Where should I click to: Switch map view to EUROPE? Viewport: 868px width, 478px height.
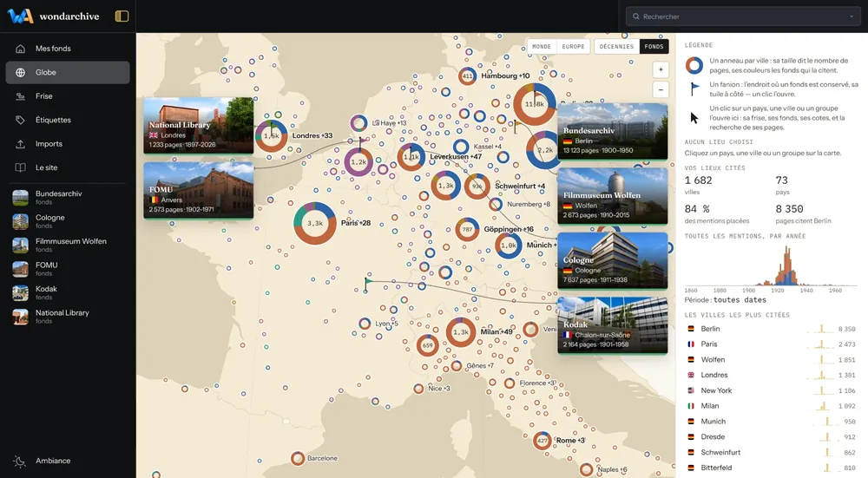coord(573,47)
